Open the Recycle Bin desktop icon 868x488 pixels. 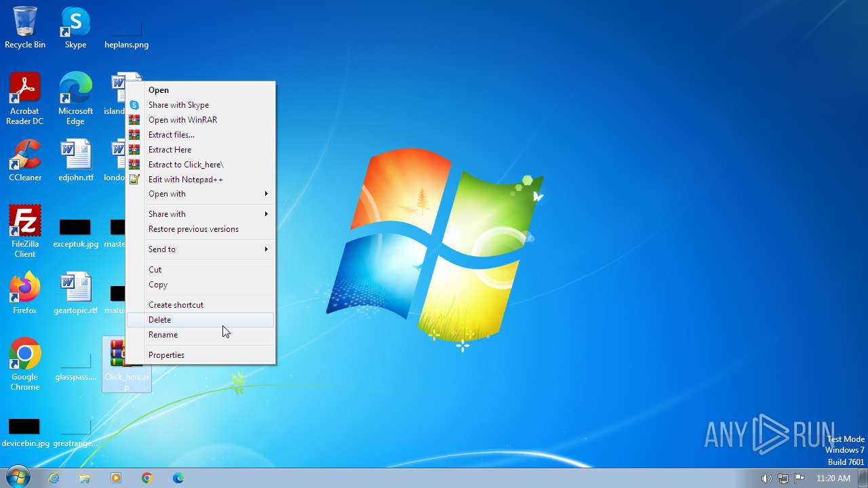coord(25,27)
